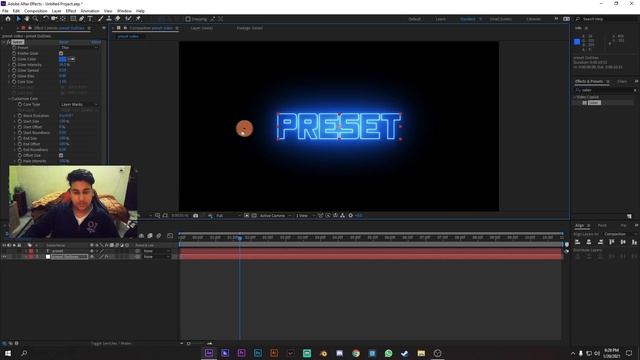Open the Effect menu
Viewport: 640px width, 360px height.
pos(71,11)
